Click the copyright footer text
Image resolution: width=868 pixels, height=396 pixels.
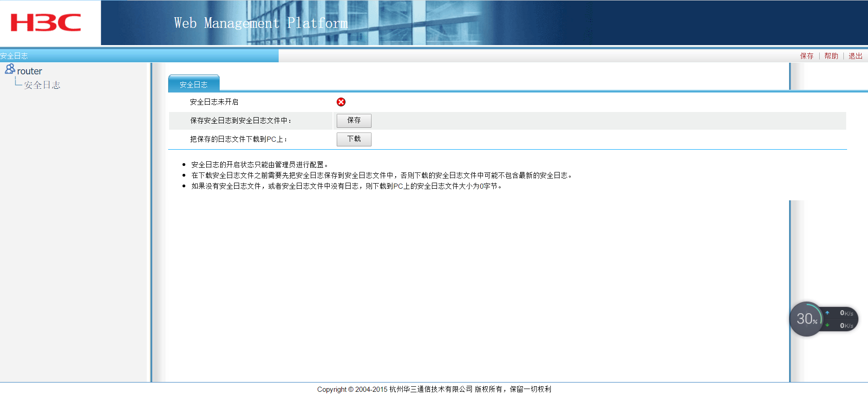pos(434,389)
